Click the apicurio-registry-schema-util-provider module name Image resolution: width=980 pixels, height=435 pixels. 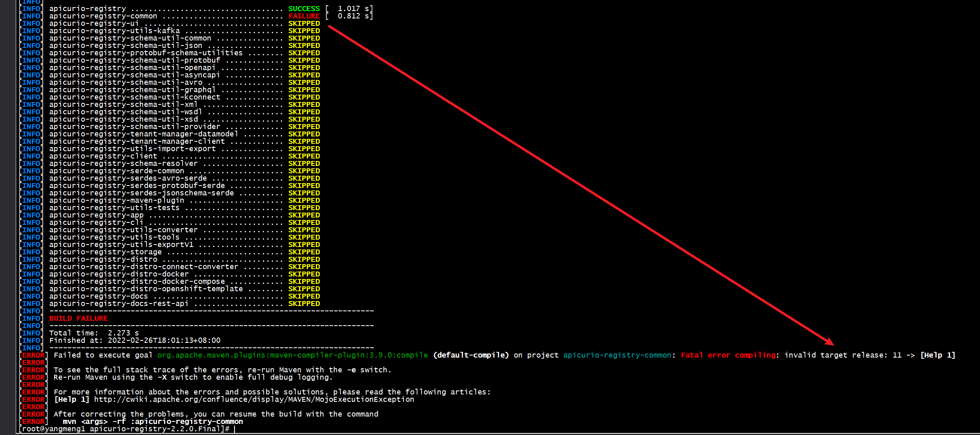[x=135, y=127]
